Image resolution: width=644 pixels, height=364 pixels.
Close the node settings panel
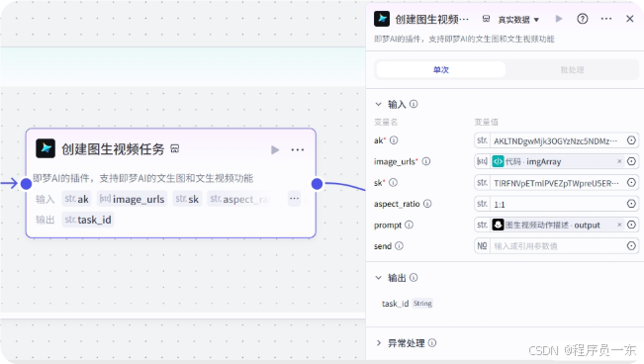[629, 19]
